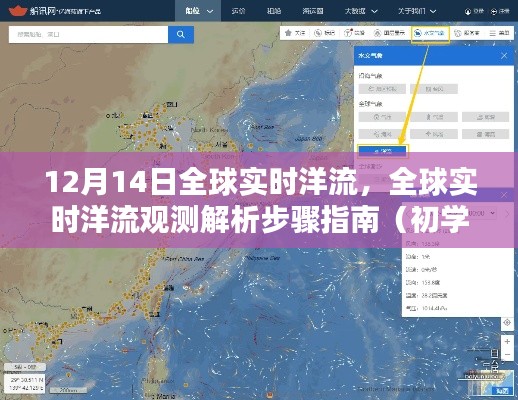
Task: Click the star favorites icon in map toolbar
Action: [x=289, y=33]
